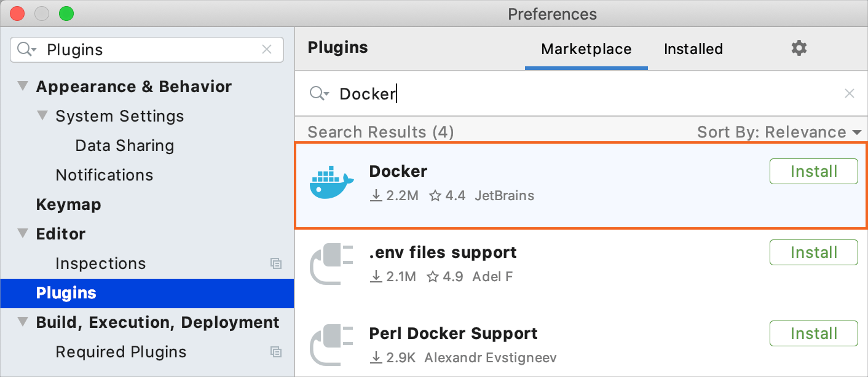Close the Preferences window with red button
The width and height of the screenshot is (868, 377).
coord(17,14)
